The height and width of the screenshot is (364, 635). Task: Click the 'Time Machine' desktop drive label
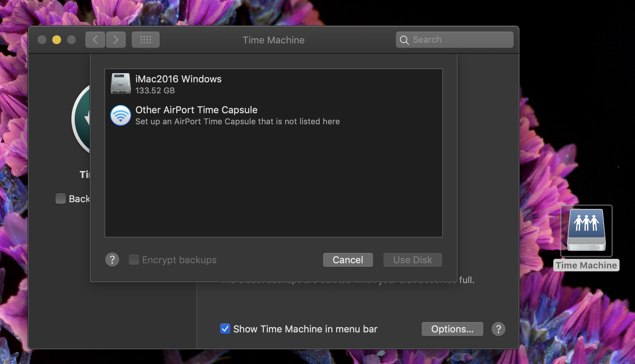click(586, 265)
